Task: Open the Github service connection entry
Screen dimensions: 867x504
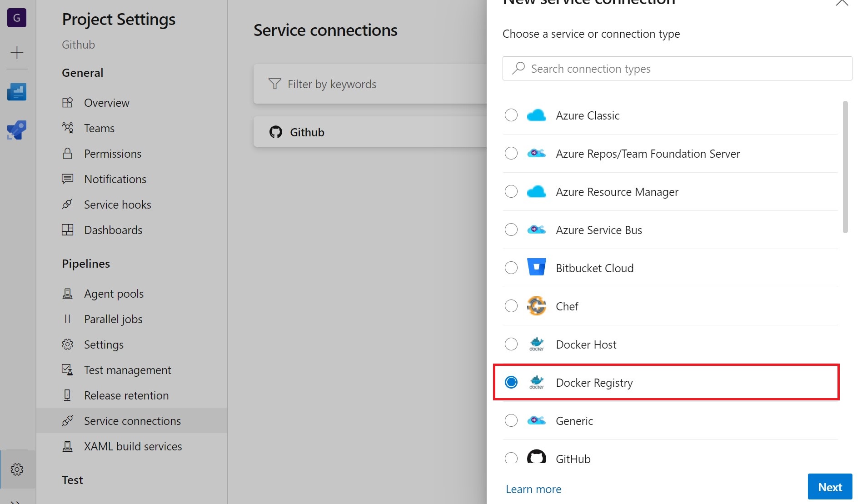Action: 370,132
